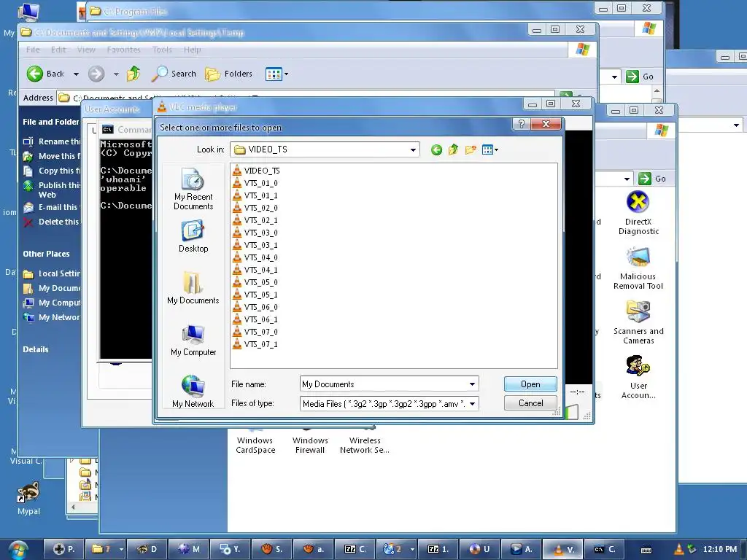Select the VTS_07_1 file
This screenshot has width=747, height=560.
255,344
